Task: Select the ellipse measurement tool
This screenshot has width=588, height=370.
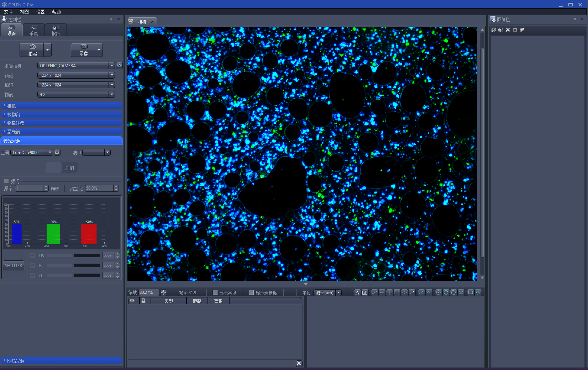Action: tap(461, 292)
